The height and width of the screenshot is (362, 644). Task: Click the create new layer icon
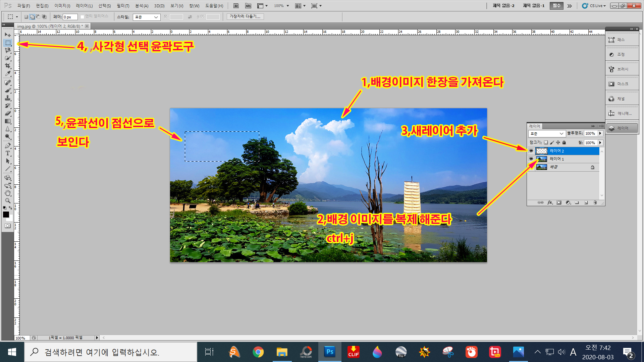click(x=586, y=203)
